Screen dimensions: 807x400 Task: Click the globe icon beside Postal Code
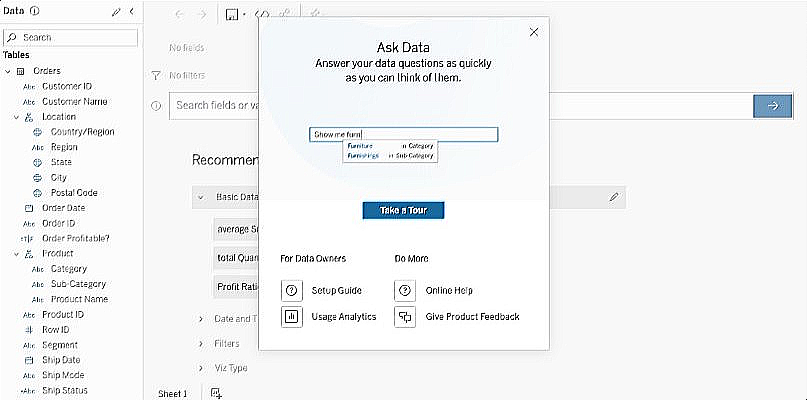click(x=37, y=193)
